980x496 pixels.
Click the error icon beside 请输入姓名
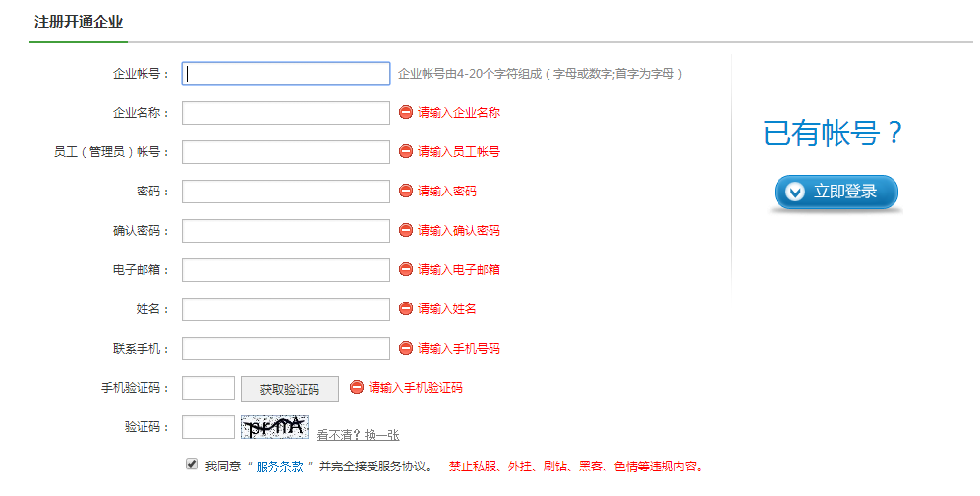coord(406,309)
